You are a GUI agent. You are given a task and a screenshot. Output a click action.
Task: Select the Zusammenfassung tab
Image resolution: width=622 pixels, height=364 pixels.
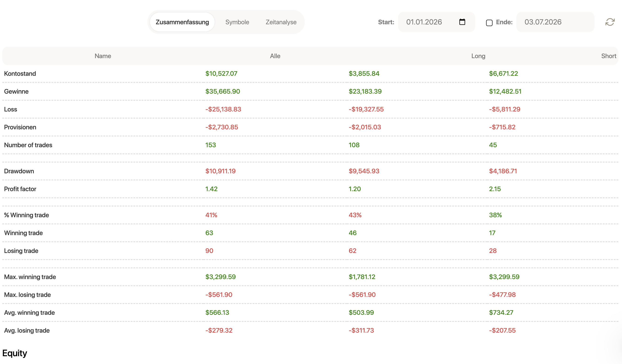[182, 22]
